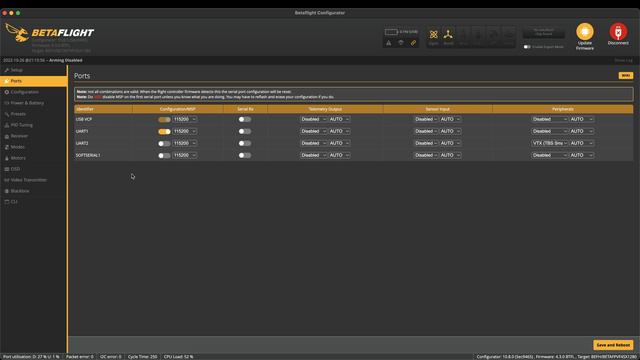
Task: Click Port utilization status bar entry
Action: [x=31, y=357]
